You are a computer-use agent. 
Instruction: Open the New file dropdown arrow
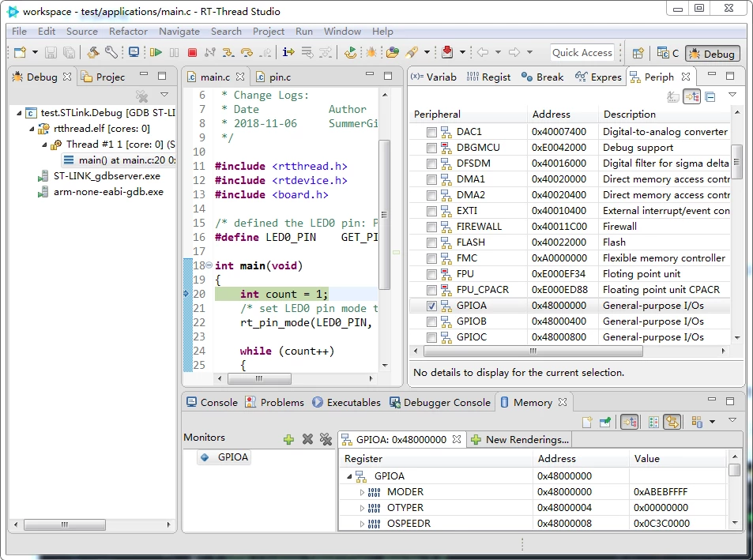point(35,52)
